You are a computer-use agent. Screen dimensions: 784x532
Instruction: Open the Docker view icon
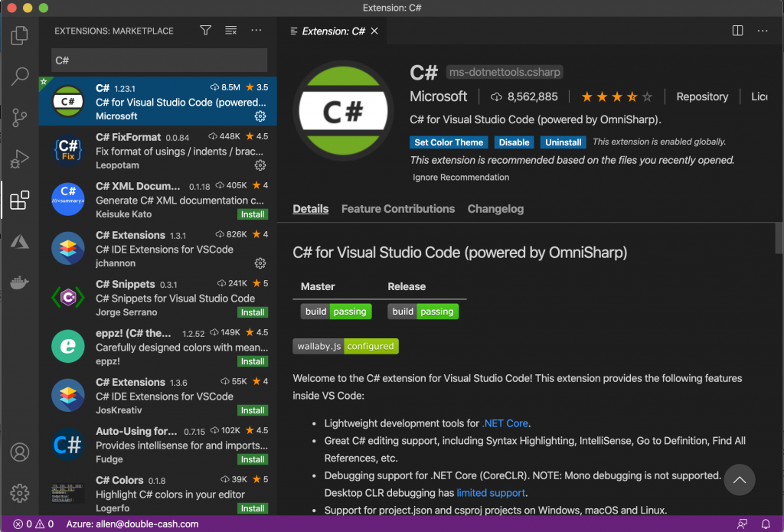coord(20,283)
